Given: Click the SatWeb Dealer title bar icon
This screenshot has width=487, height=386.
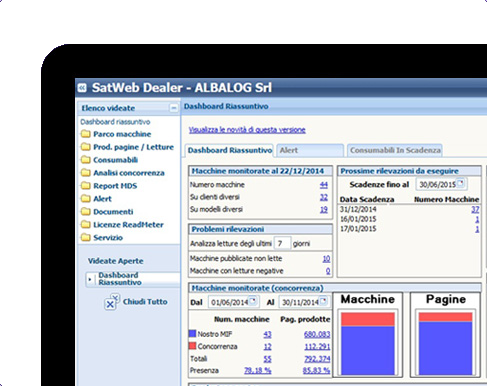Looking at the screenshot, I should click(82, 88).
